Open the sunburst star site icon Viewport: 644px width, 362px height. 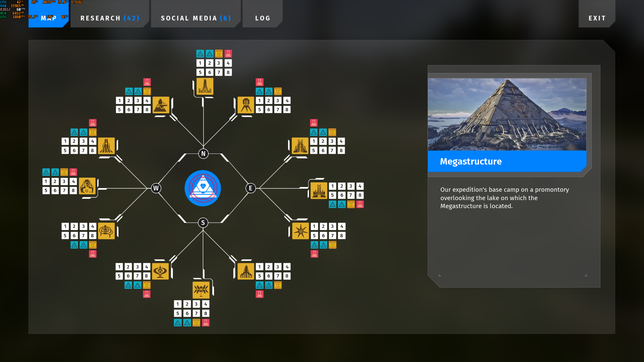click(301, 231)
